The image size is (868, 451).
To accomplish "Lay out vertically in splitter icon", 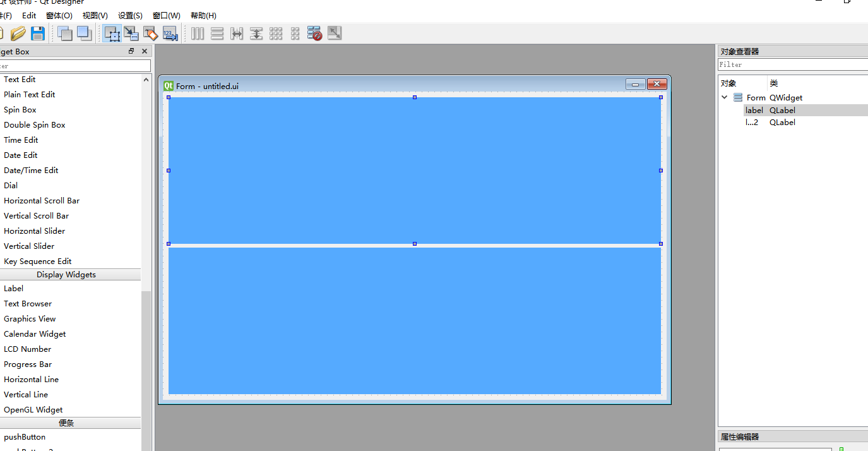I will [256, 33].
